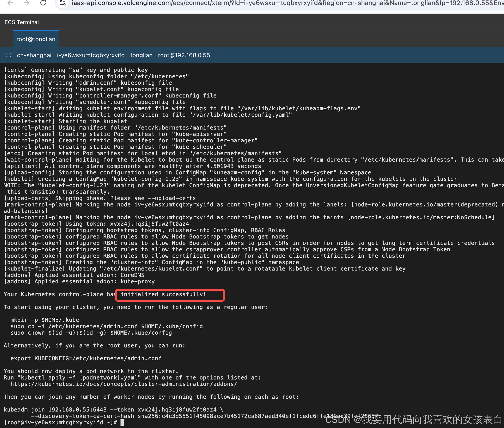Click the address bar URL
This screenshot has height=428, width=504.
click(x=267, y=3)
